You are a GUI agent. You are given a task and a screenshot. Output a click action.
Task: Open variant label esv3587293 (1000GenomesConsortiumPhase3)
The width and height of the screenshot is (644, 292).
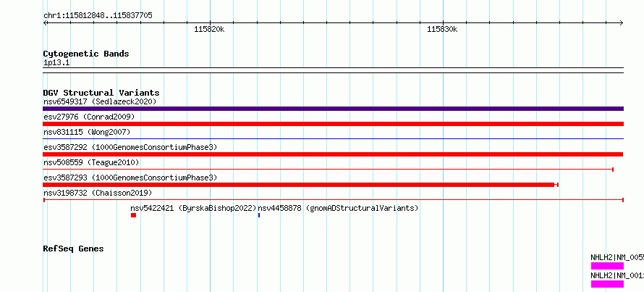(x=130, y=178)
